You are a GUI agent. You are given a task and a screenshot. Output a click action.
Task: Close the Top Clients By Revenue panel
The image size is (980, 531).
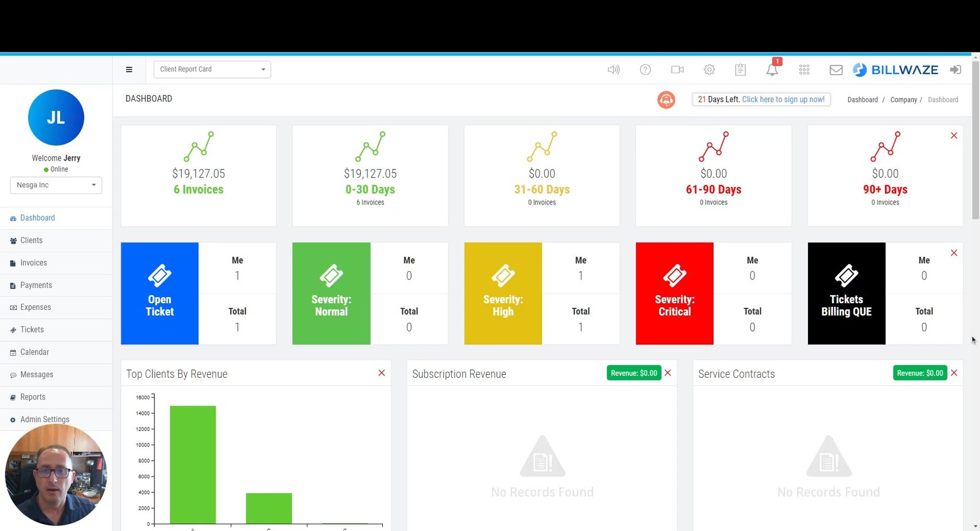[382, 373]
